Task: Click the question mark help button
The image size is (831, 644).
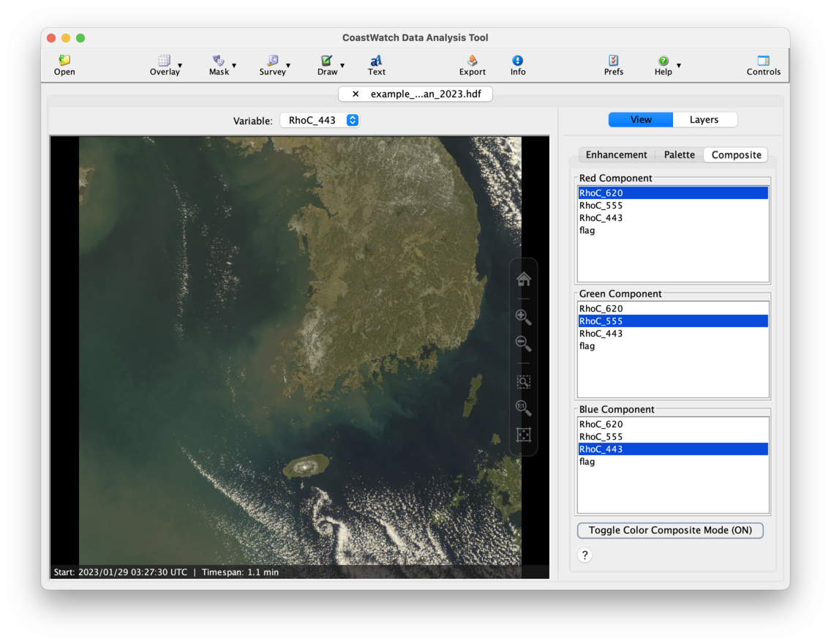Action: tap(584, 555)
